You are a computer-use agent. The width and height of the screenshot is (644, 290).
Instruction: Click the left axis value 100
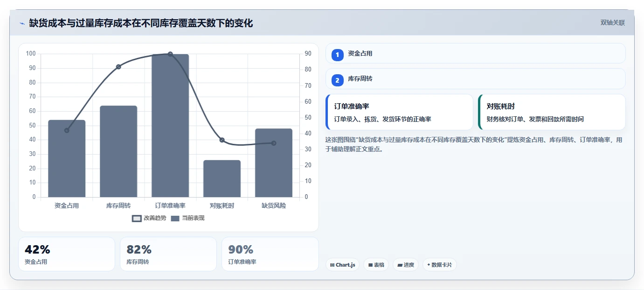(31, 54)
